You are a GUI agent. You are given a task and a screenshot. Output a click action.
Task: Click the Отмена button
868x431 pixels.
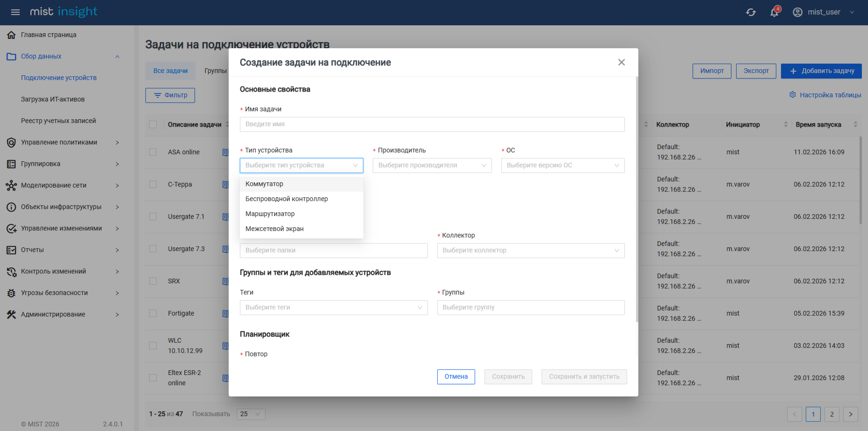click(x=456, y=377)
